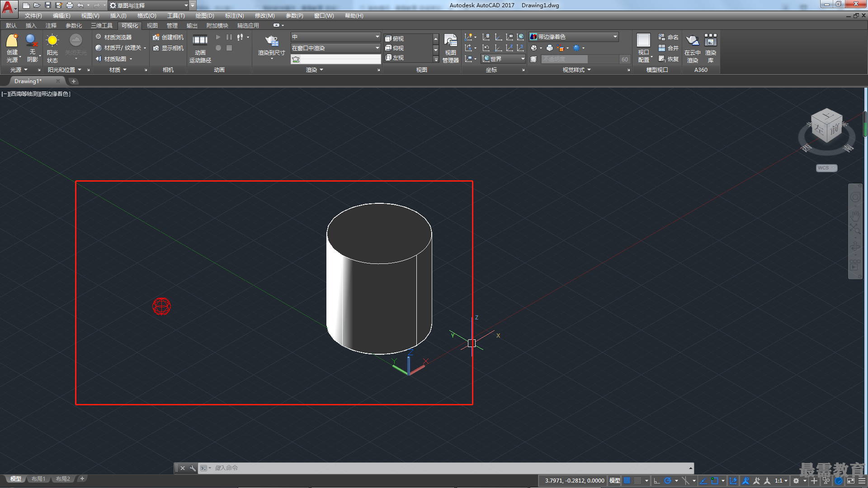The width and height of the screenshot is (868, 488).
Task: Open the 草图与注释 workspace dropdown
Action: (148, 5)
